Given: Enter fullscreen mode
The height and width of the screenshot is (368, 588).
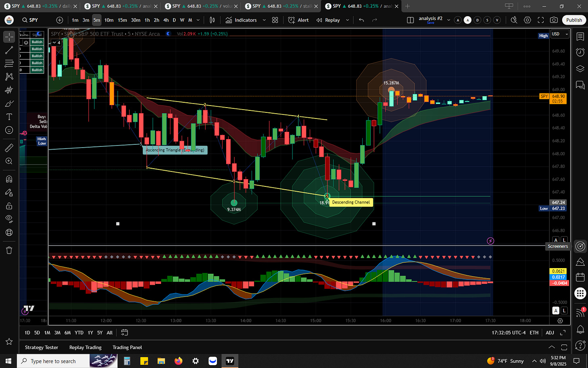Looking at the screenshot, I should click(541, 20).
